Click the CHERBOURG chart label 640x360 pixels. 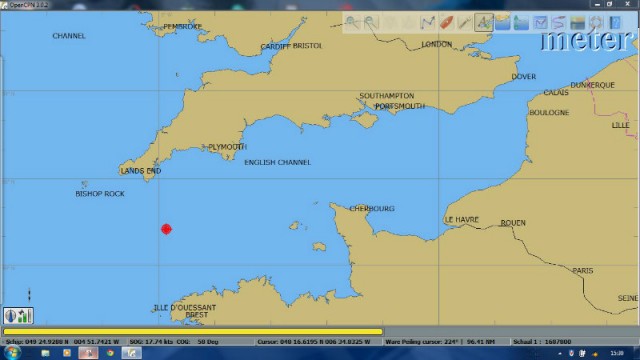[372, 209]
